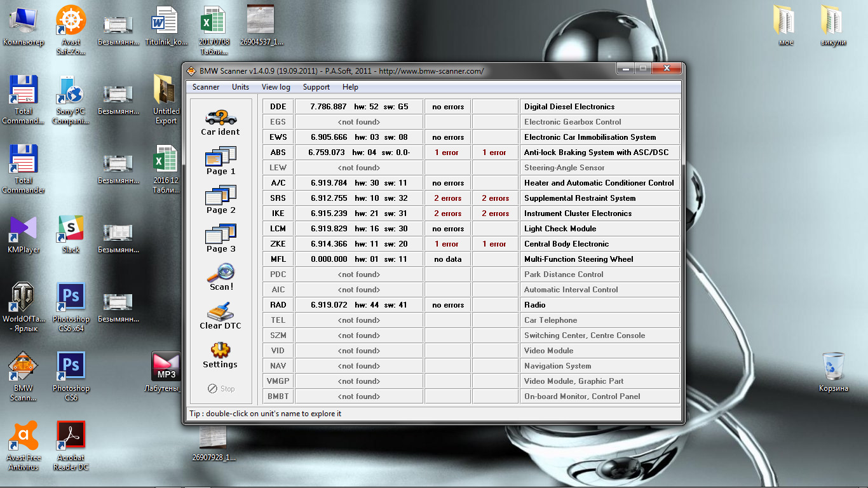Select the Total Commander icon beside Sony PC Companion
Viewport: 868px width, 488px height.
coord(24,100)
